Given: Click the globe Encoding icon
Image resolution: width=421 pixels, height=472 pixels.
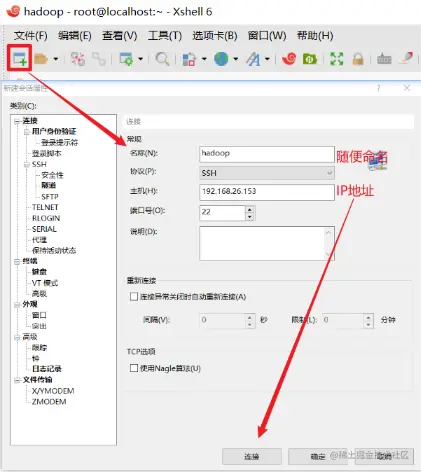Looking at the screenshot, I should (221, 59).
